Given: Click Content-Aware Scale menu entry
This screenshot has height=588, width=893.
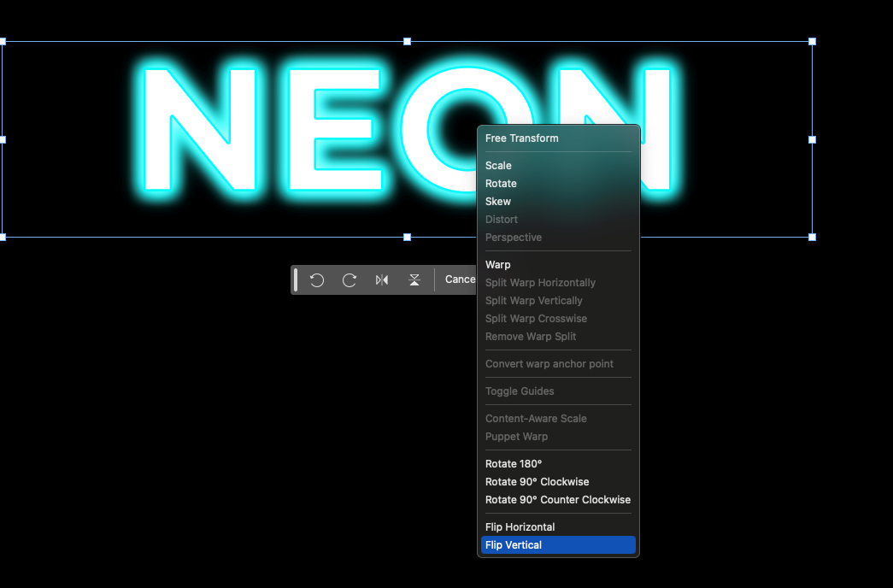Looking at the screenshot, I should [x=558, y=419].
